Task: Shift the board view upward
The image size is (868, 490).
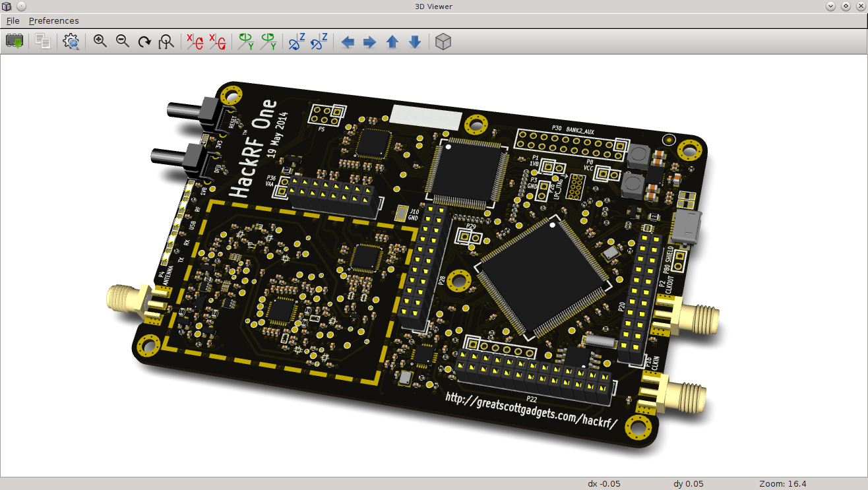Action: tap(392, 42)
